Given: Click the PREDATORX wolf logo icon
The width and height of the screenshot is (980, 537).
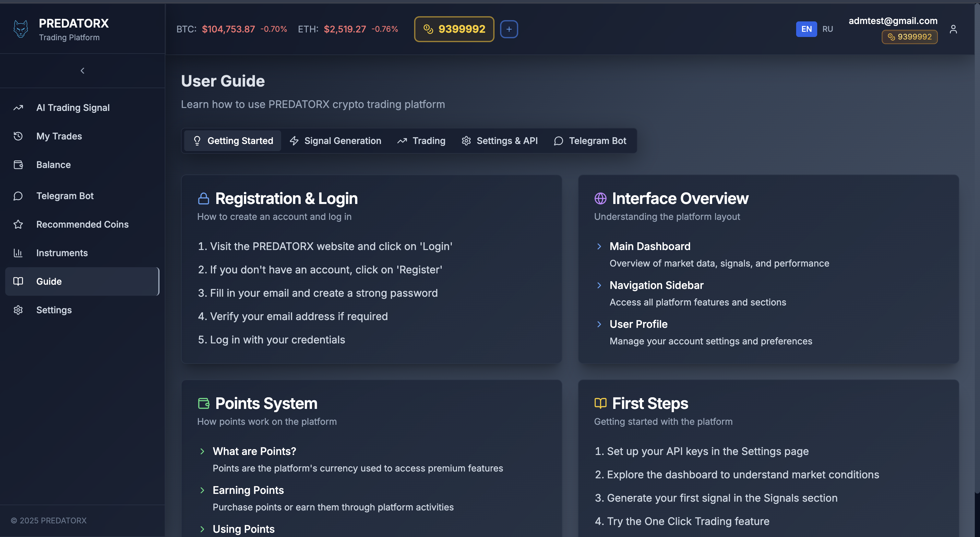Looking at the screenshot, I should point(20,29).
